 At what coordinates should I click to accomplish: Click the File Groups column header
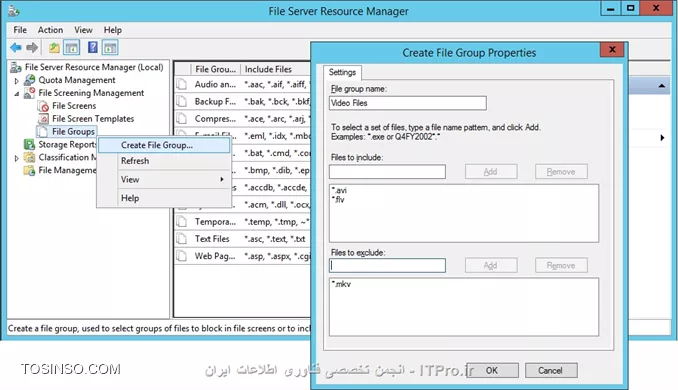click(216, 69)
